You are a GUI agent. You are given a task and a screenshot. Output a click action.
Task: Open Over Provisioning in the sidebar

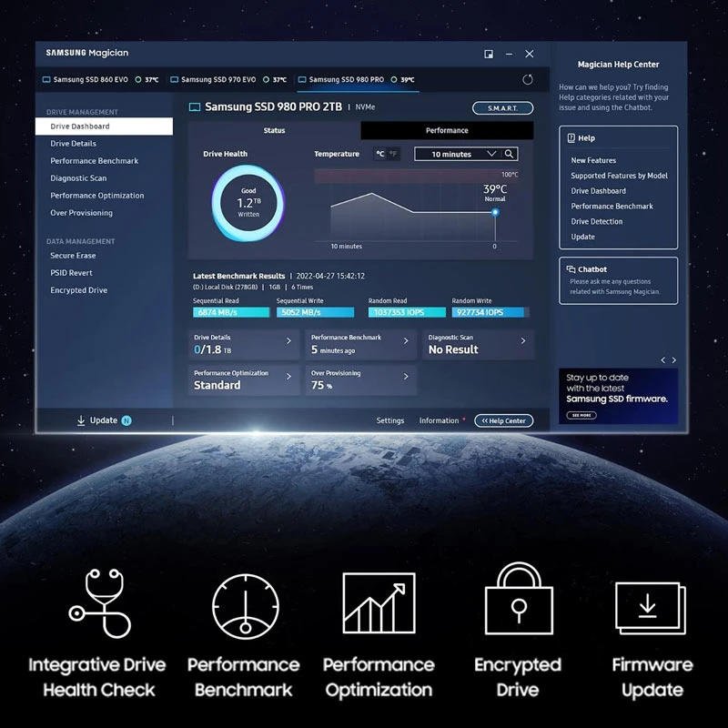(81, 213)
